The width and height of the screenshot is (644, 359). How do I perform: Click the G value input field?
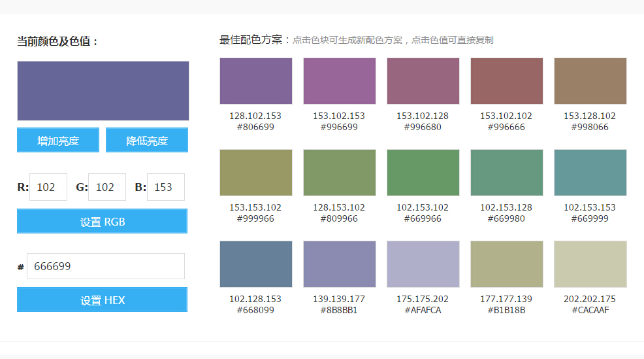106,187
